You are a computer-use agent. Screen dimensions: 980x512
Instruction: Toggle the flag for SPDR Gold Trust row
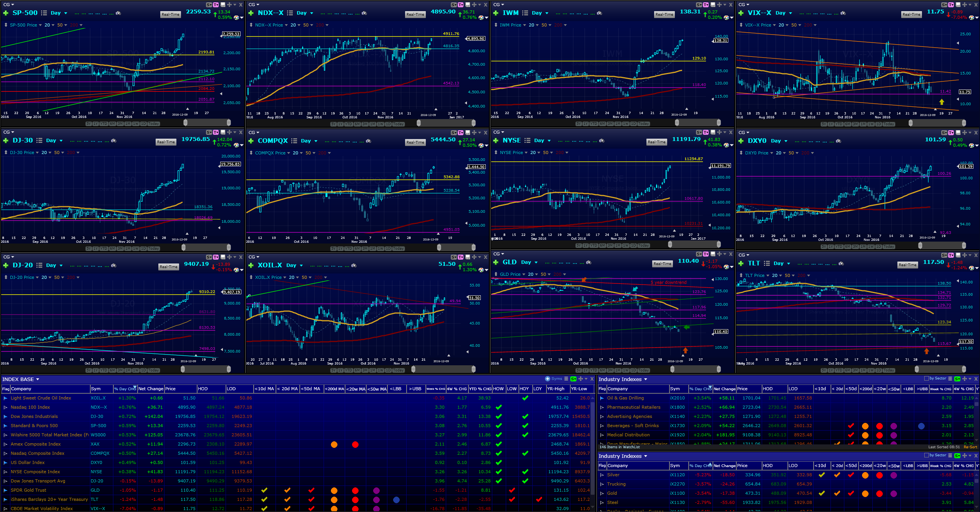pyautogui.click(x=5, y=490)
